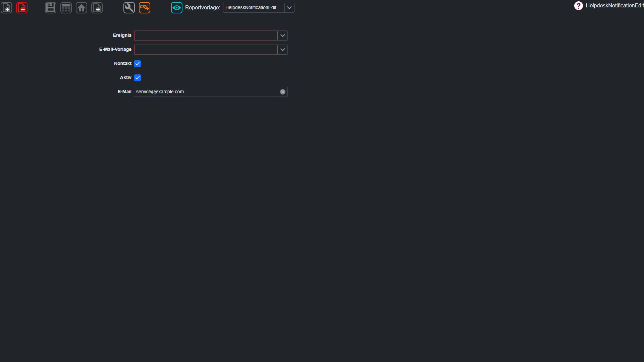Click the duplicate document plus icon
Viewport: 644px width, 362px height.
click(x=97, y=8)
